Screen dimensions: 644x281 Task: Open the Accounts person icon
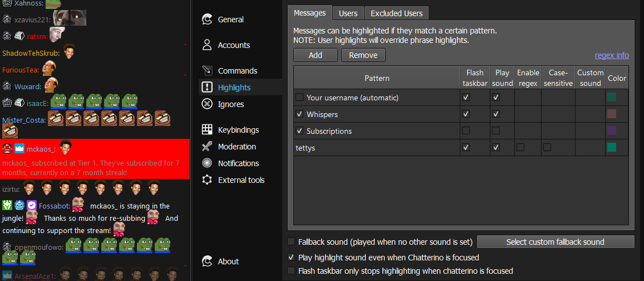(x=207, y=45)
